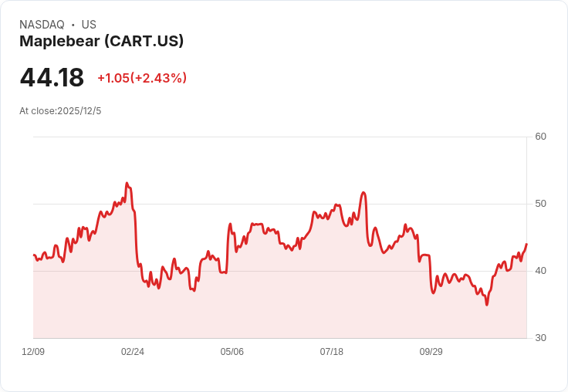Click the dot separator between NASDAQ and US
The image size is (568, 392).
73,25
